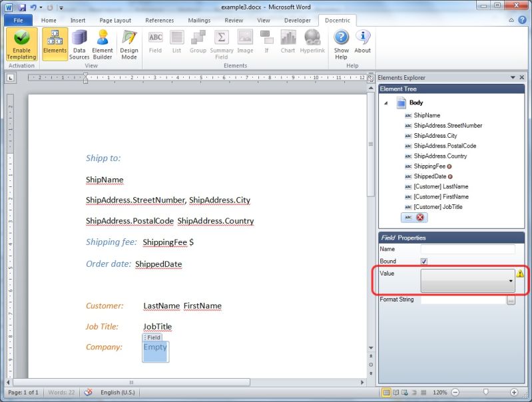
Task: Open Word Help question mark icon
Action: click(x=522, y=20)
